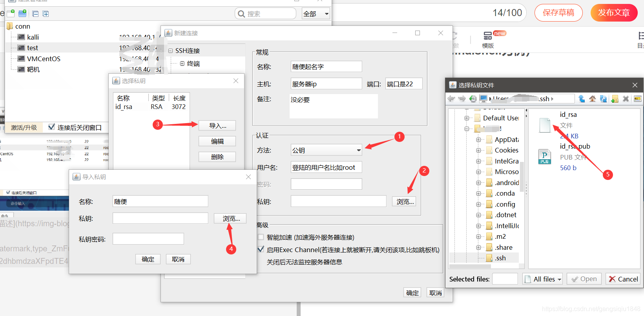The image size is (644, 316).
Task: Click the view options icon in file chooser
Action: point(638,99)
